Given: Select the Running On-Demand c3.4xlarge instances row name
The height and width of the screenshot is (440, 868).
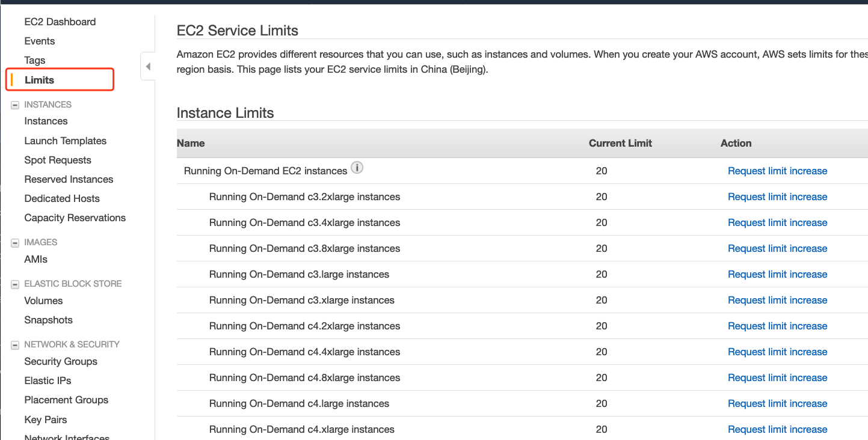Looking at the screenshot, I should click(304, 222).
